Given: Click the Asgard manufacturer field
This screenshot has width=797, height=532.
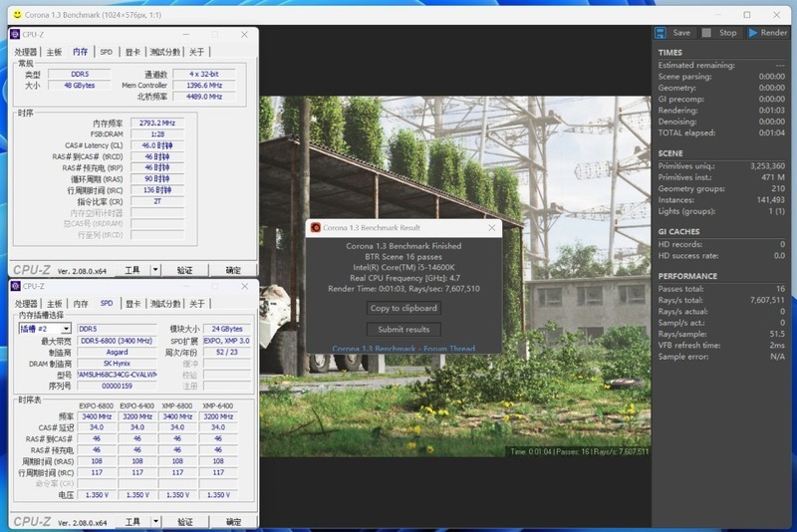Looking at the screenshot, I should tap(117, 352).
